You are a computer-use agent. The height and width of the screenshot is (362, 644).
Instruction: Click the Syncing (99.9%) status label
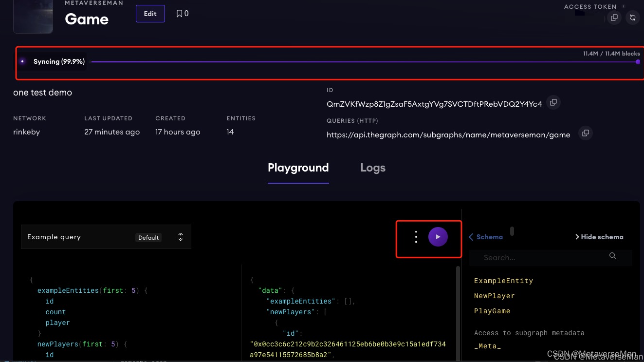pyautogui.click(x=59, y=61)
